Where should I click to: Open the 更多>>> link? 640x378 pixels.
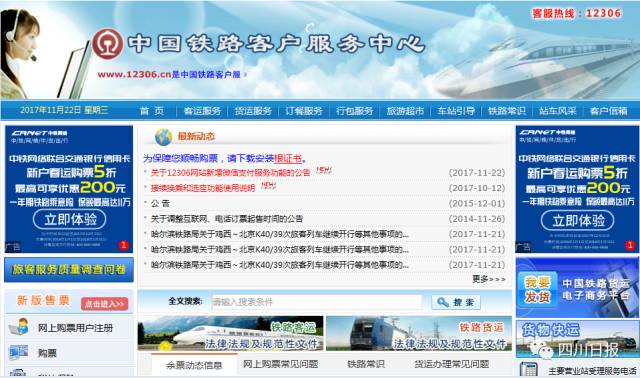point(489,279)
